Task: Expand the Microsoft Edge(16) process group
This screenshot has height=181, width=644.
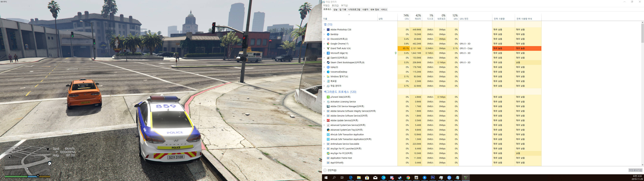Action: [x=324, y=53]
